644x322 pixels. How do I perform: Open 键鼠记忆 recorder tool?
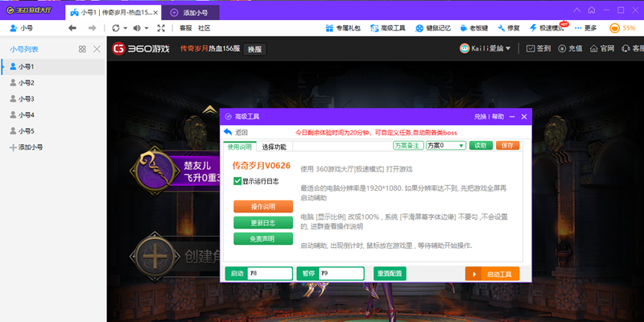433,28
